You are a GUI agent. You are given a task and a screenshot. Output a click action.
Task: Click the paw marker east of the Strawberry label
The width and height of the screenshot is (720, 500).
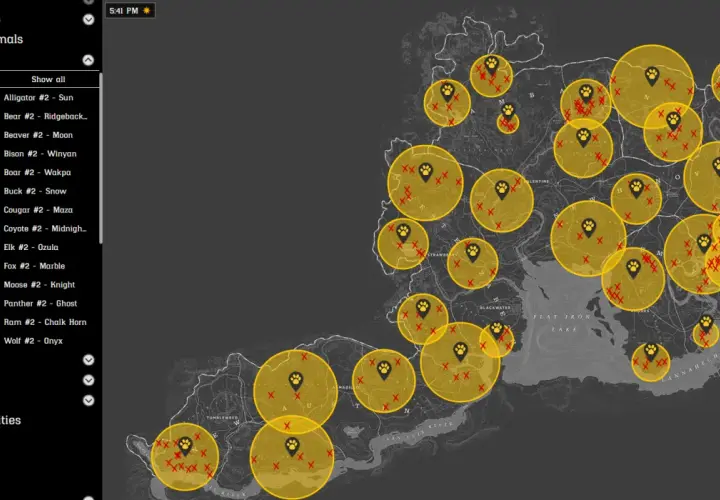(x=472, y=253)
